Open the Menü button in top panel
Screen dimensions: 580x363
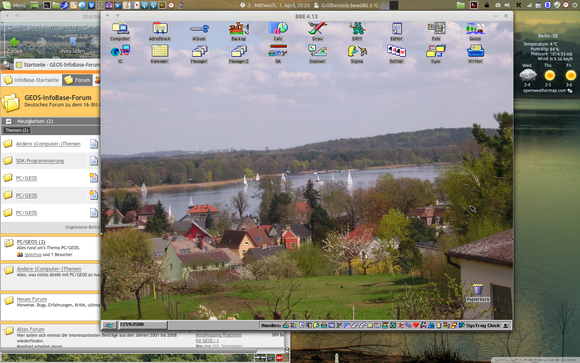pyautogui.click(x=14, y=5)
